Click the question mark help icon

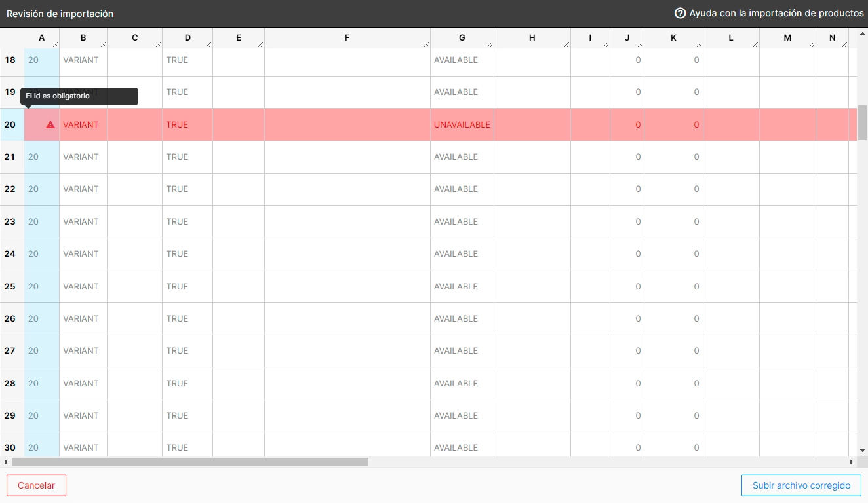tap(680, 13)
